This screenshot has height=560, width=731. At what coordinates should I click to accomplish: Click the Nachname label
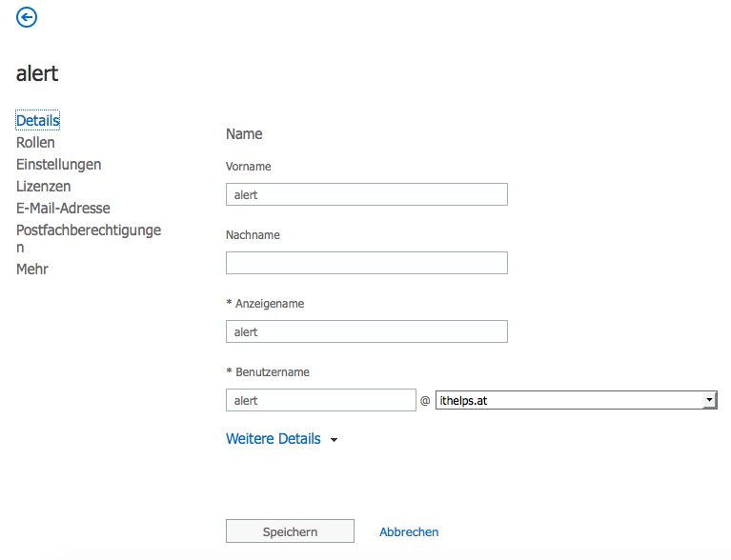point(254,235)
